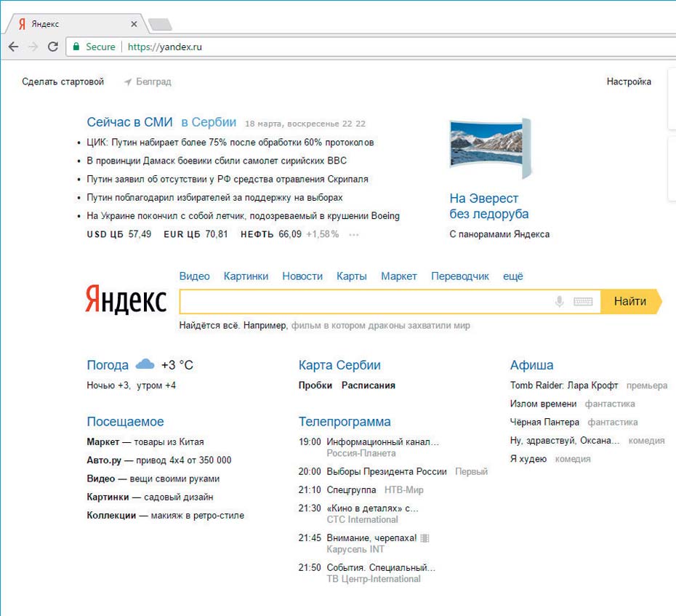Open Чёрная Пантера movie listing
The height and width of the screenshot is (616, 676).
click(x=544, y=423)
